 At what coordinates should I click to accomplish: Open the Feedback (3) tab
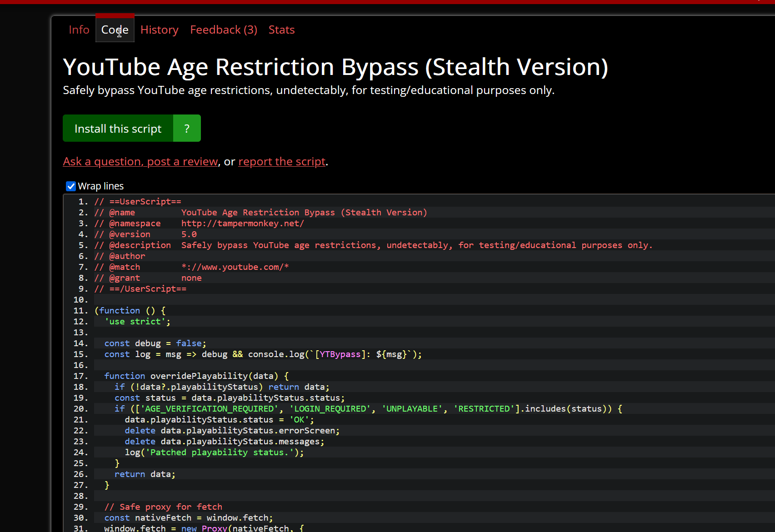(224, 30)
